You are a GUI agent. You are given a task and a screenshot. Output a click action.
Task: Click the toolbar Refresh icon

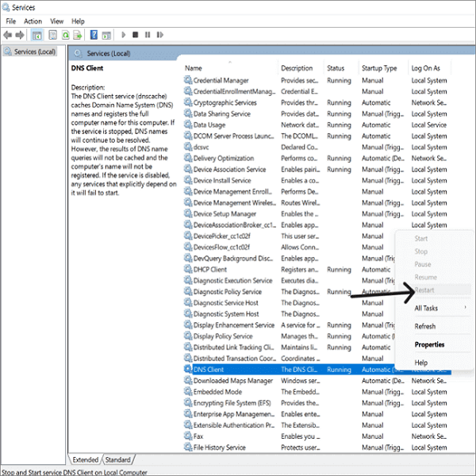pos(65,35)
